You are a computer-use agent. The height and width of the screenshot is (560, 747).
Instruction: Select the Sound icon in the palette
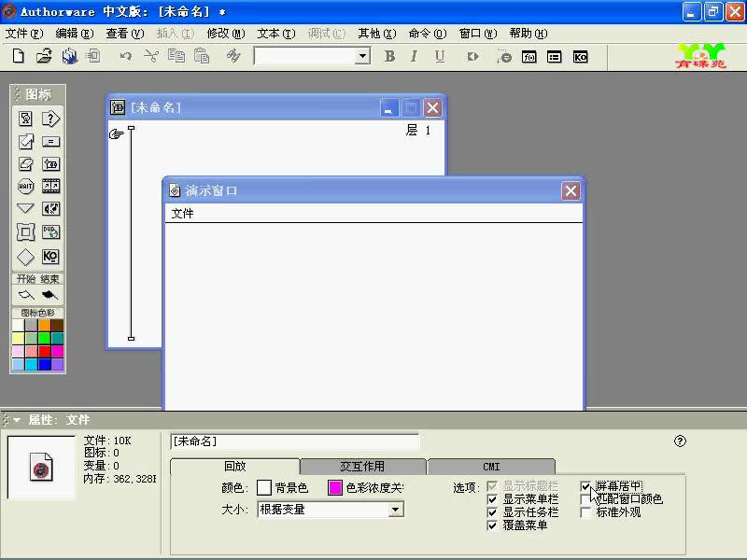(50, 208)
